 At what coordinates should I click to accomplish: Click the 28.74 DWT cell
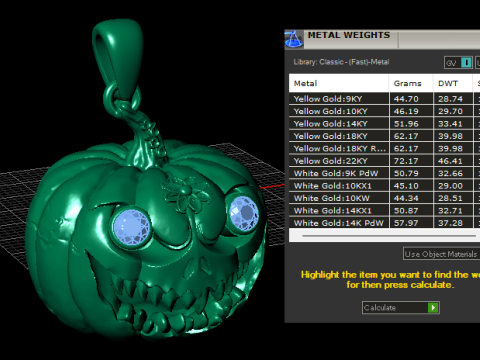[x=453, y=99]
